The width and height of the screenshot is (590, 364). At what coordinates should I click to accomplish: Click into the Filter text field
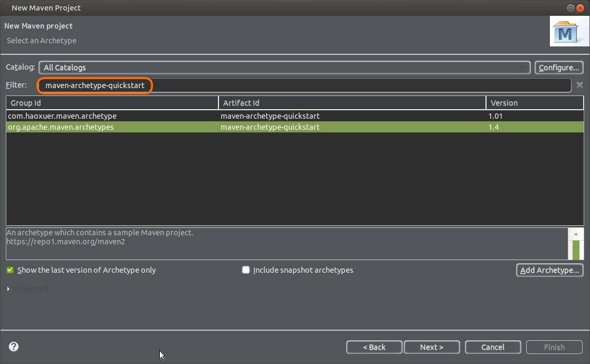(x=317, y=85)
